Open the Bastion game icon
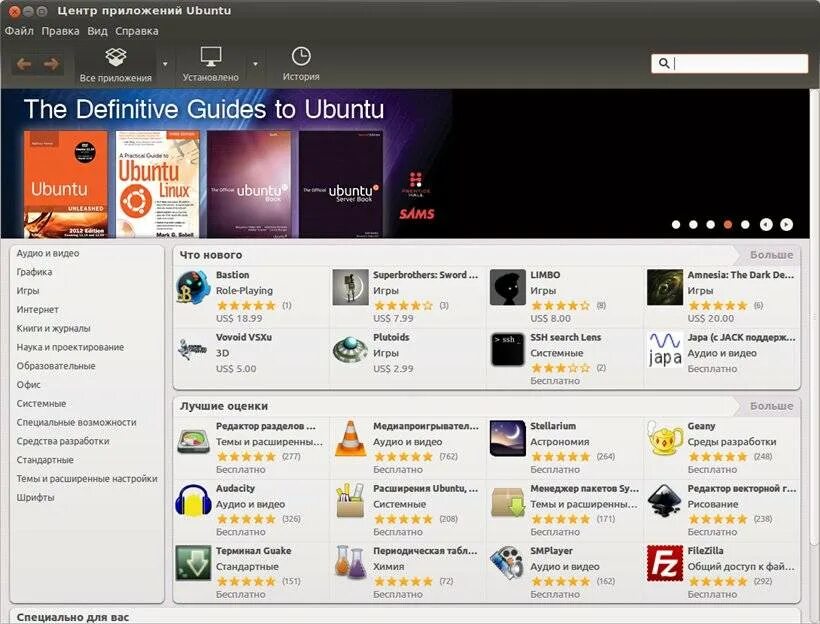The height and width of the screenshot is (624, 820). click(193, 288)
